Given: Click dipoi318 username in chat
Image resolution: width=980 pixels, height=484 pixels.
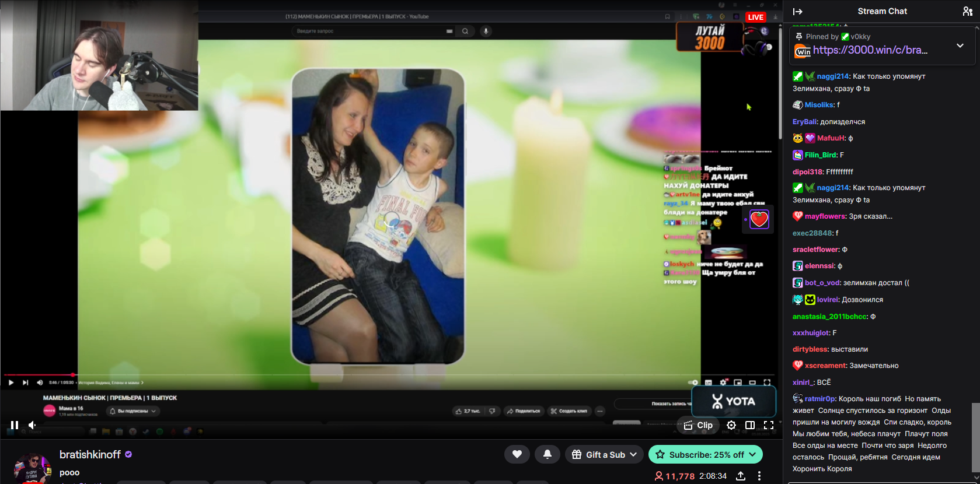Looking at the screenshot, I should click(x=807, y=172).
